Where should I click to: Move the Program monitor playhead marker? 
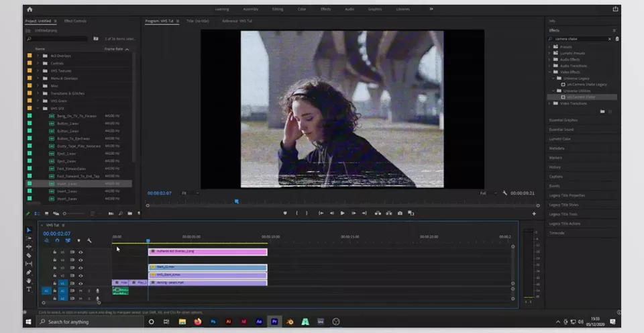pyautogui.click(x=237, y=201)
